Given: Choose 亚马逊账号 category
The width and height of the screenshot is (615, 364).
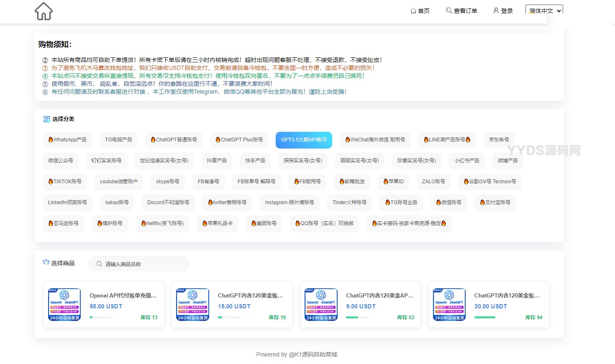Looking at the screenshot, I should tap(63, 223).
